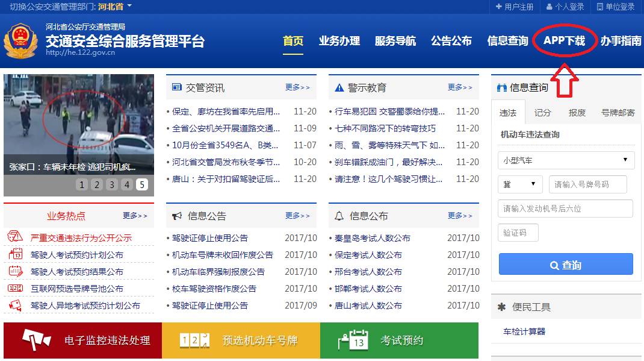Click the news carousel photo thumbnail
Image resolution: width=644 pixels, height=361 pixels.
click(78, 124)
